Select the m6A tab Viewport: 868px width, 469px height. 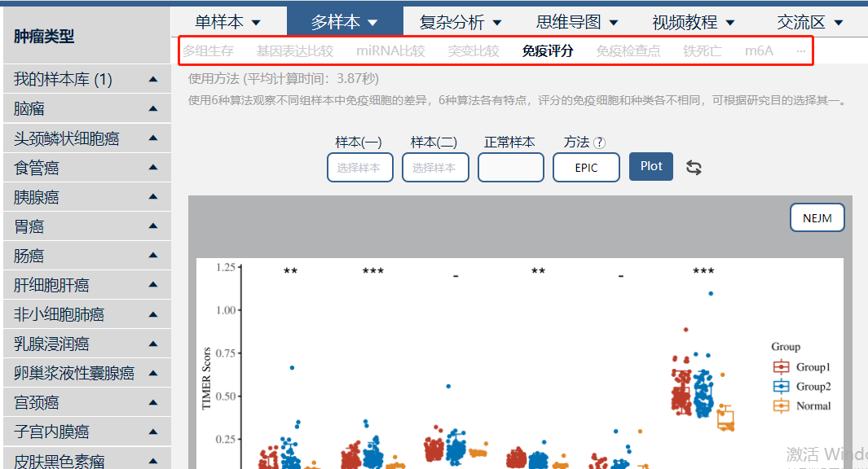pos(759,50)
